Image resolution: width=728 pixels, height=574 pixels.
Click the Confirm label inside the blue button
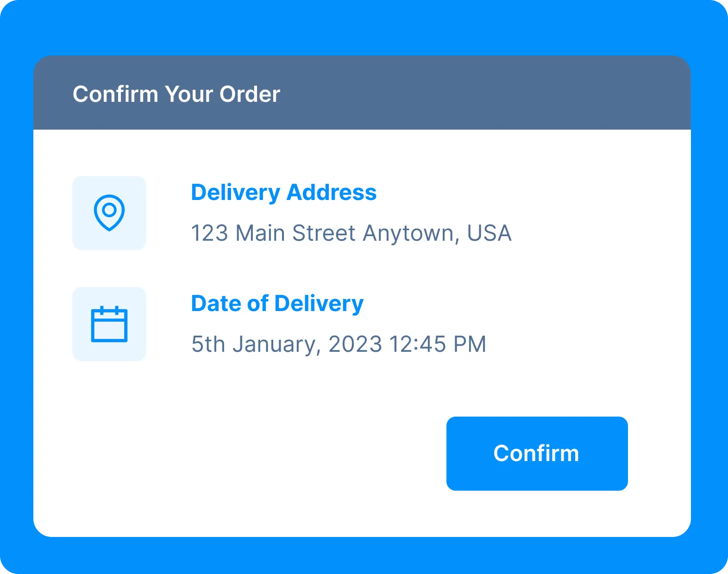[537, 454]
